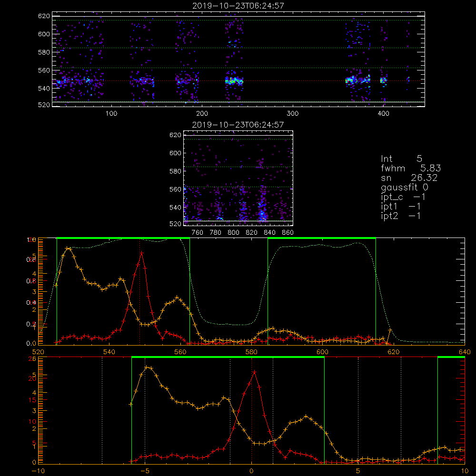
Task: Click x-axis label 760 of middle spectrogram
Action: [x=198, y=233]
